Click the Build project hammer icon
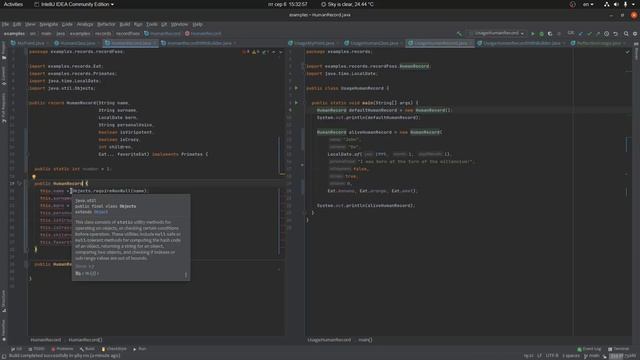Screen dimensions: 640x360 (459, 33)
